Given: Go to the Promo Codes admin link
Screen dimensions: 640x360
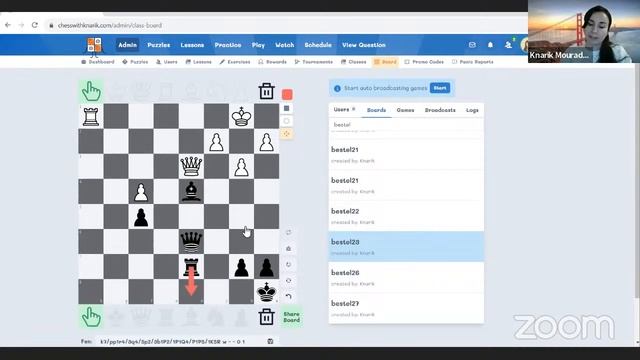Looking at the screenshot, I should [424, 62].
